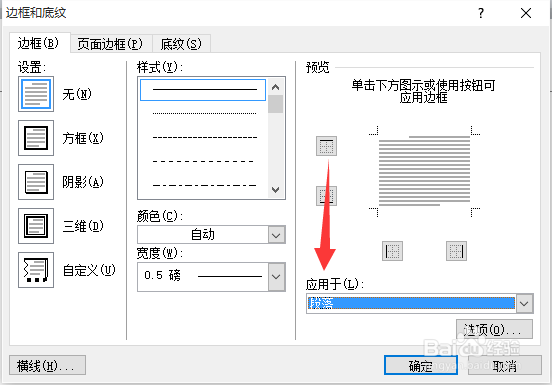Select the solid line style

203,90
